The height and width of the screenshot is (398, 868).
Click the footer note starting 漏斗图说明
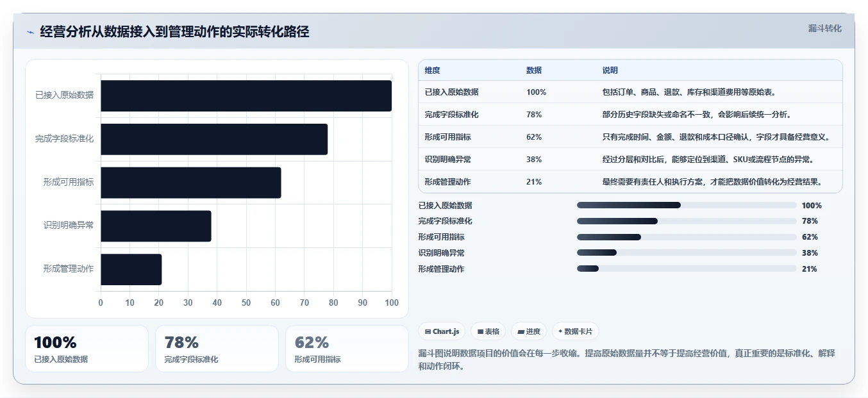(626, 360)
